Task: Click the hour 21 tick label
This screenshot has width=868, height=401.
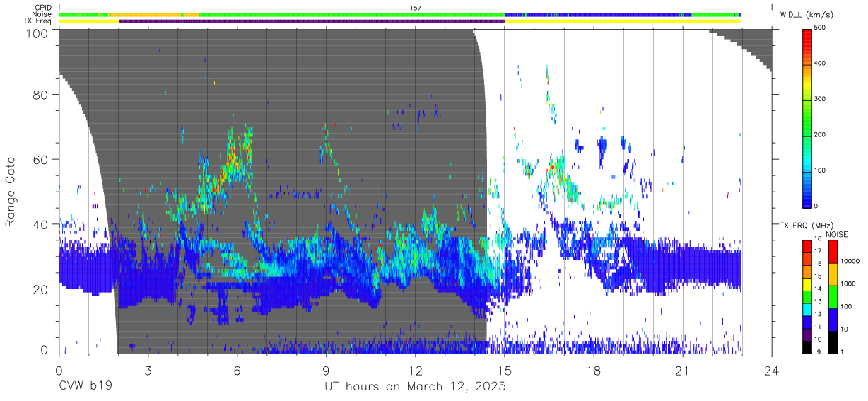Action: [683, 369]
